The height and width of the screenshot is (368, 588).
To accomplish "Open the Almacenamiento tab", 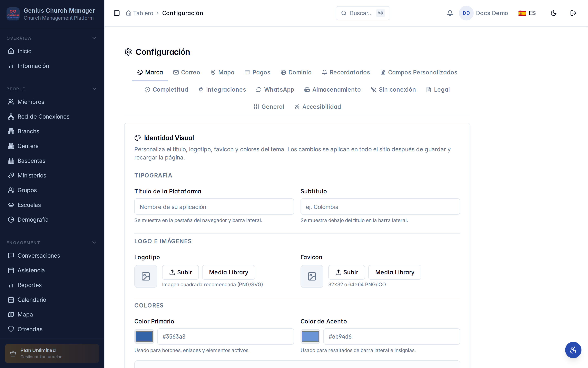I will coord(332,90).
